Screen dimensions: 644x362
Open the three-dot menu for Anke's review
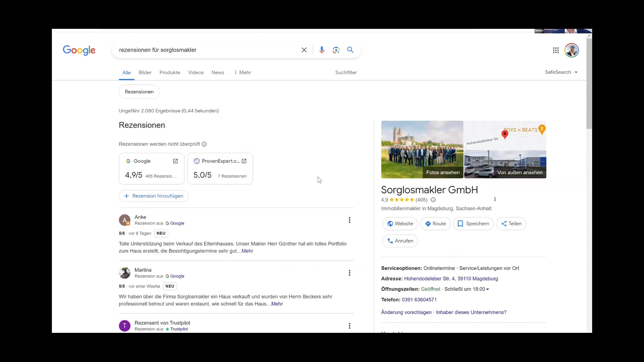(350, 220)
